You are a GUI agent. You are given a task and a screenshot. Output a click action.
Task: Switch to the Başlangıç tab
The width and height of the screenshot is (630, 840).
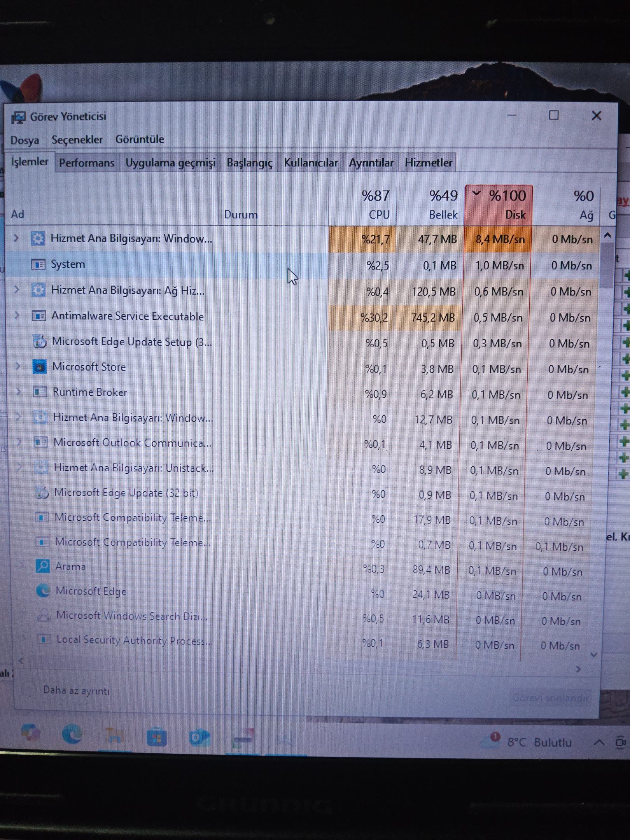(x=250, y=163)
